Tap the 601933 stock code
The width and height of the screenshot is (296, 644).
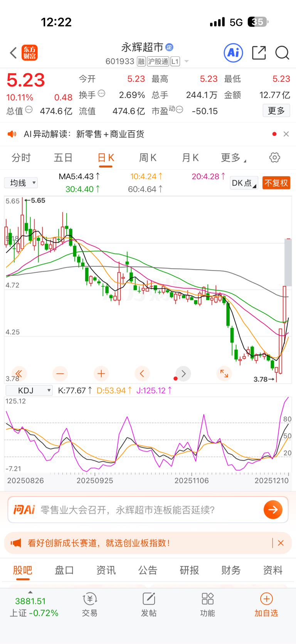[120, 61]
